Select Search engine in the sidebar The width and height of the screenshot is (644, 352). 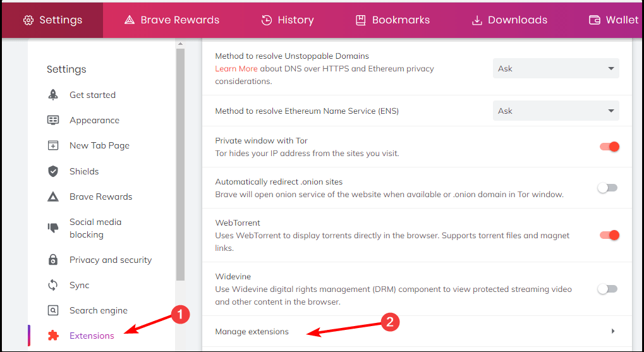pos(99,310)
